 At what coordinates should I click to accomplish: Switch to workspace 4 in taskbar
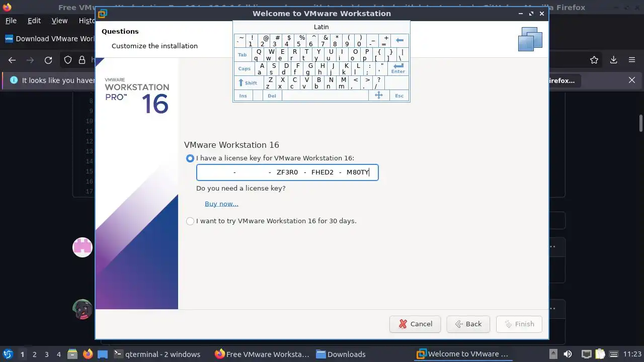pos(59,354)
